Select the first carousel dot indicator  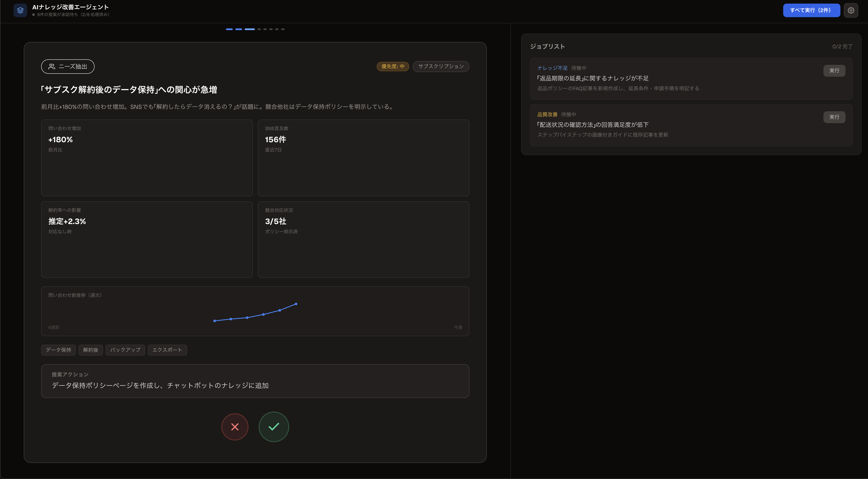click(229, 29)
